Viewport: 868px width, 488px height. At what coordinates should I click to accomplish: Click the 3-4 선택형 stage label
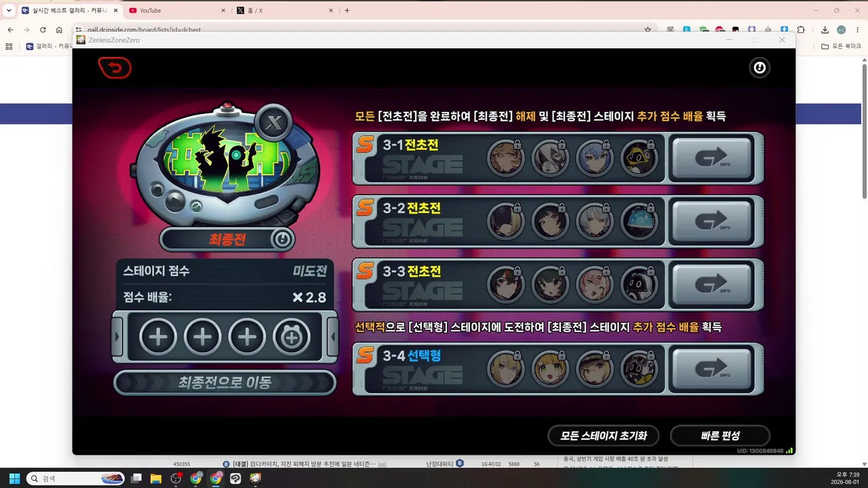click(412, 355)
